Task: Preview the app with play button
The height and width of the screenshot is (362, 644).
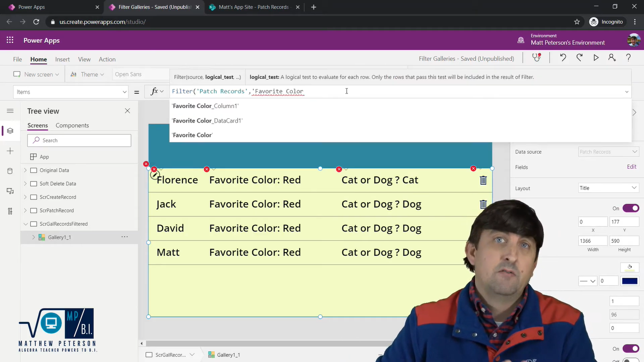Action: point(596,58)
